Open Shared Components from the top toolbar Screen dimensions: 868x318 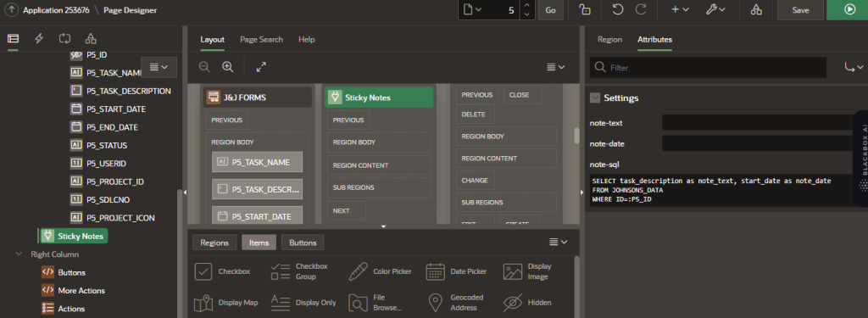pyautogui.click(x=756, y=10)
